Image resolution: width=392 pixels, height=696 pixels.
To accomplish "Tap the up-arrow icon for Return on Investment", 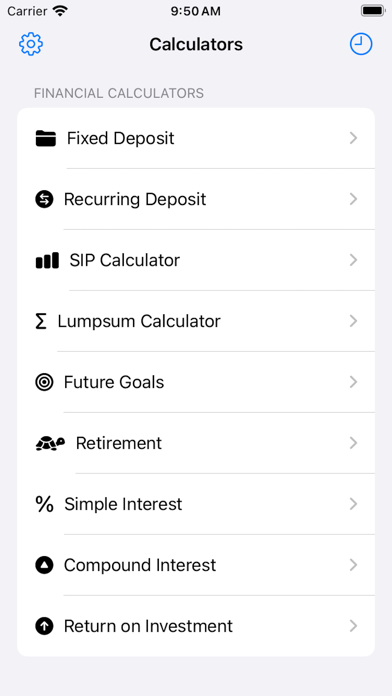I will tap(44, 626).
